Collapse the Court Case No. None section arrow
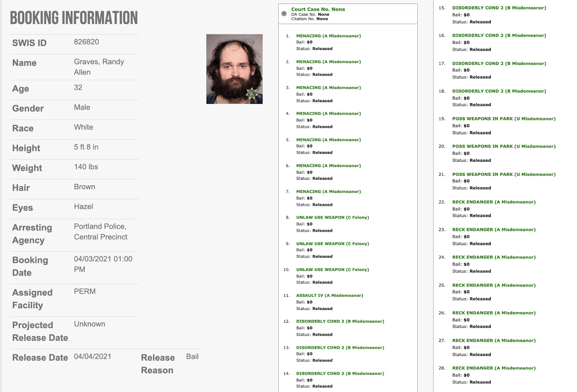Viewport: 577px width, 392px height. pyautogui.click(x=284, y=14)
